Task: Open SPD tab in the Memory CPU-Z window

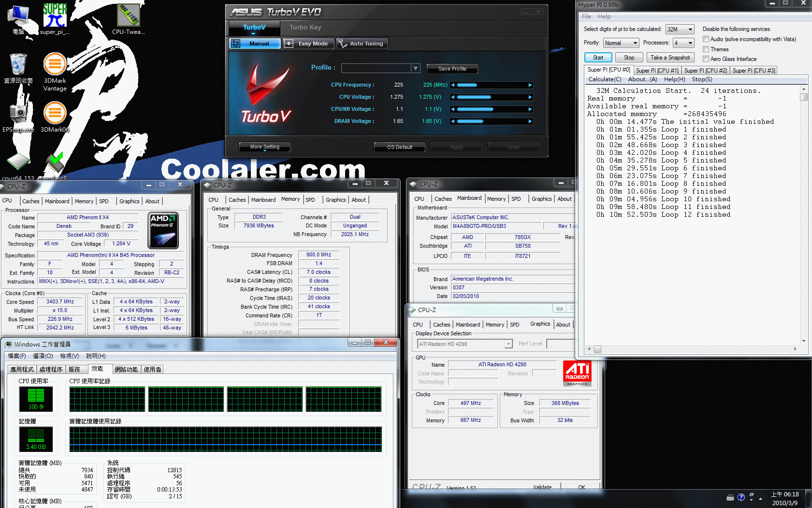Action: (x=310, y=200)
